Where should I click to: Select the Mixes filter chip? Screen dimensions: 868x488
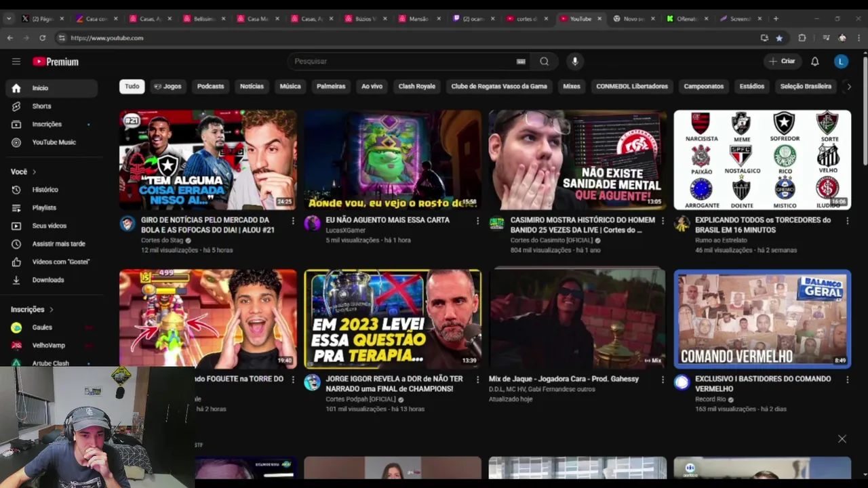click(x=572, y=87)
